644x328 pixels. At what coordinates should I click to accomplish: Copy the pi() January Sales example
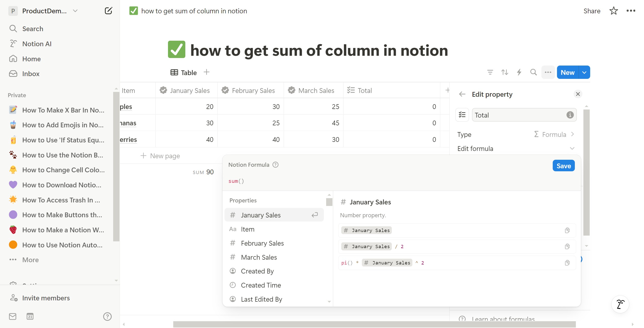pos(567,263)
